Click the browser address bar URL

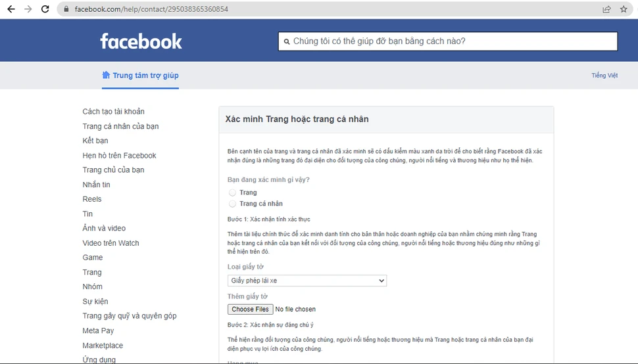(x=151, y=9)
